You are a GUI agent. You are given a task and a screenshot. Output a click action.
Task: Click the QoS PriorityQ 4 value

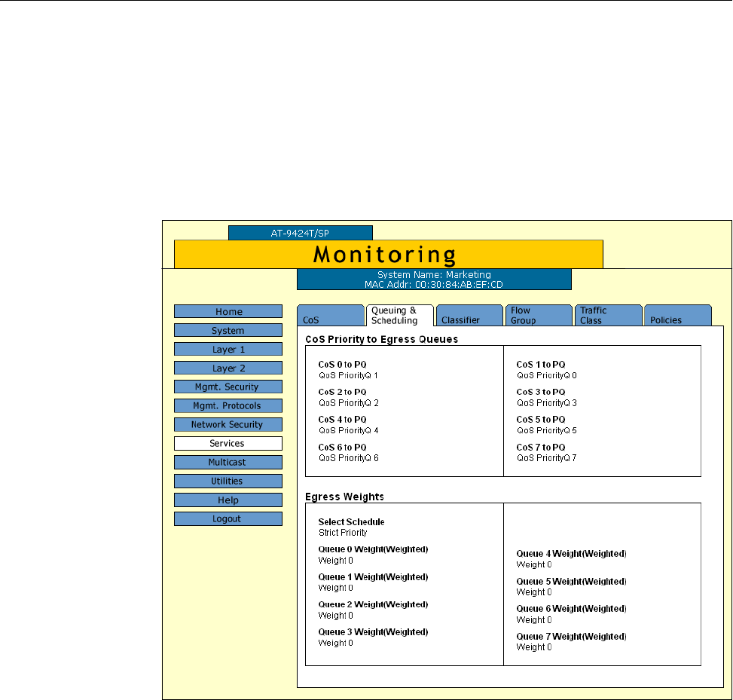(x=349, y=431)
